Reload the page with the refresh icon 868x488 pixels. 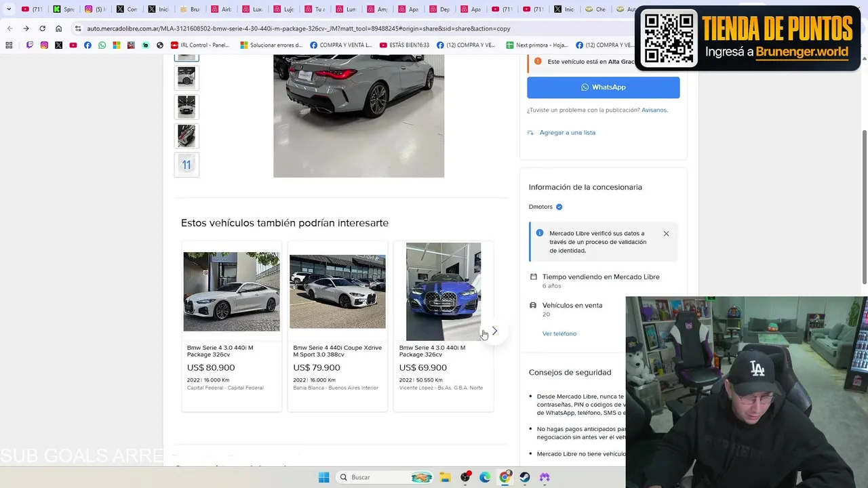click(x=42, y=28)
